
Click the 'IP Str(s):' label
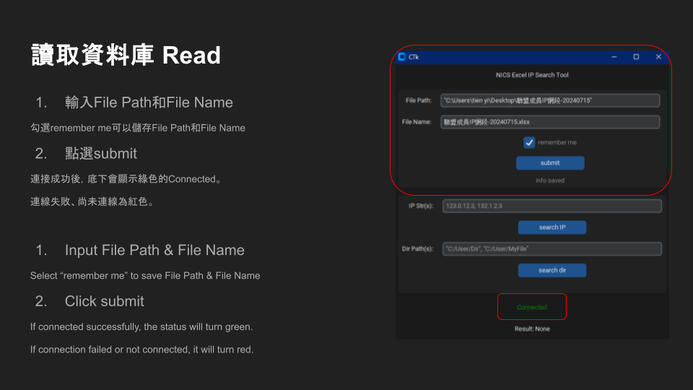[x=421, y=206]
